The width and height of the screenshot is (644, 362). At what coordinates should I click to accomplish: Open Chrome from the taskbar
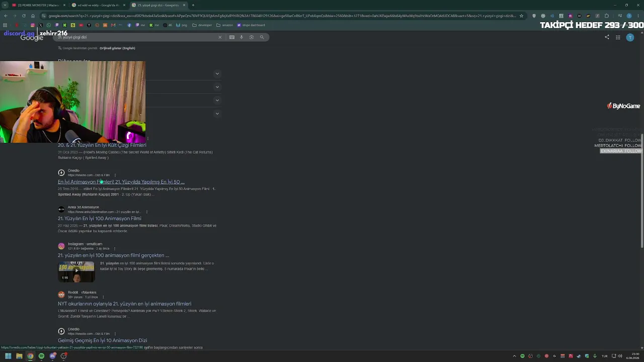tap(30, 356)
